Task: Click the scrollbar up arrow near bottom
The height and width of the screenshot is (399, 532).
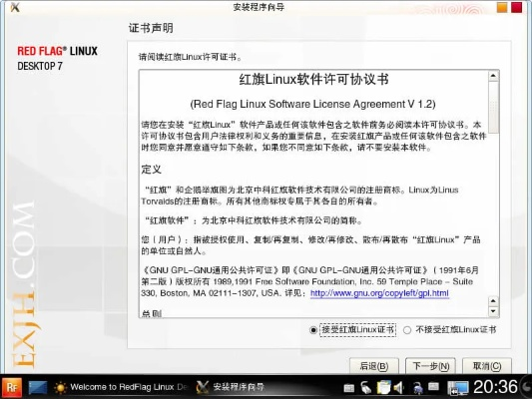Action: coord(494,301)
